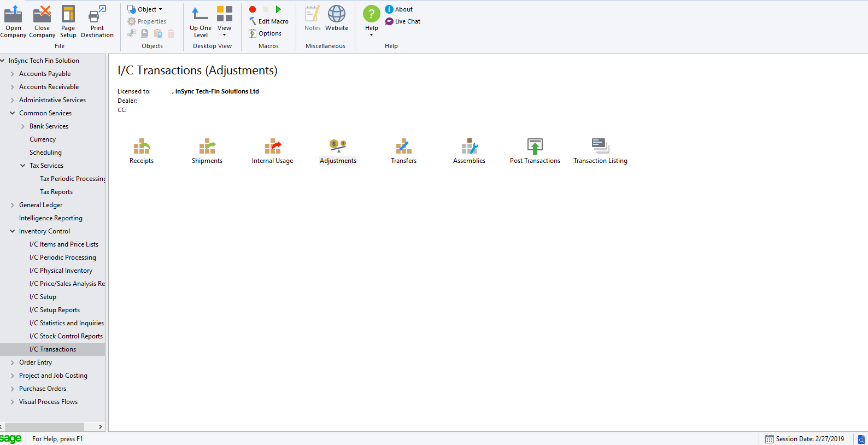Screen dimensions: 868x445
Task: Click the stop macro square button
Action: (x=266, y=9)
